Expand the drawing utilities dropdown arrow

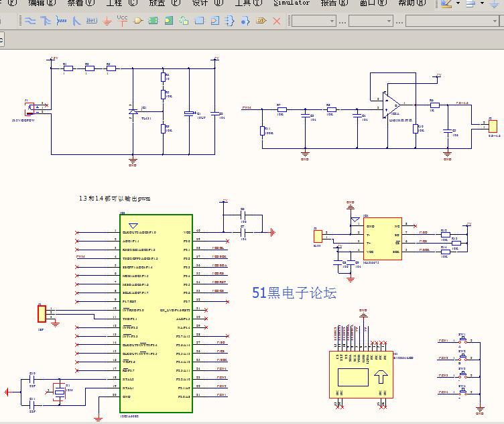458,3
